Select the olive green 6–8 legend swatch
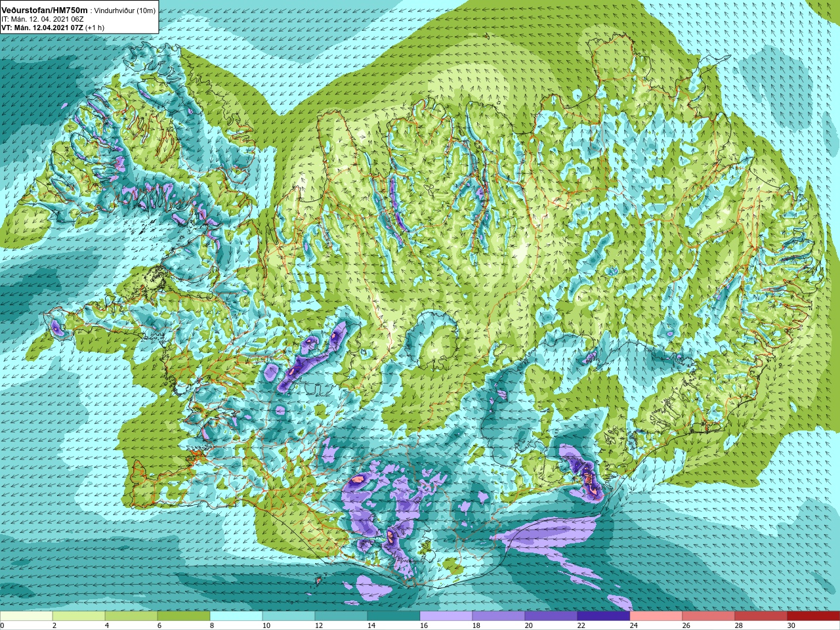Screen dimensions: 840x630 pyautogui.click(x=184, y=616)
